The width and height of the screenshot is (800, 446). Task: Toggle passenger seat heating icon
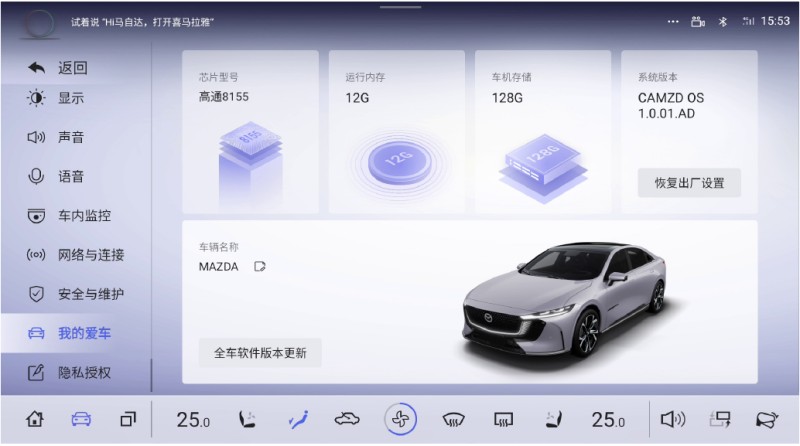click(x=554, y=419)
